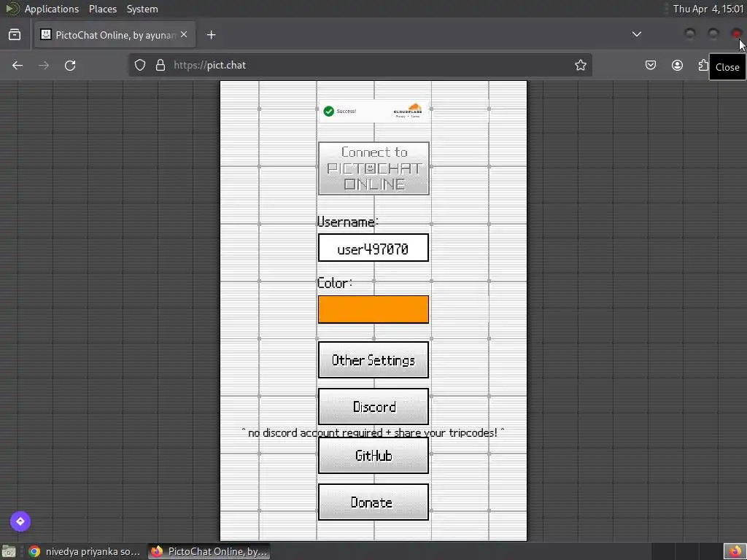747x560 pixels.
Task: Open the System menu
Action: (142, 9)
